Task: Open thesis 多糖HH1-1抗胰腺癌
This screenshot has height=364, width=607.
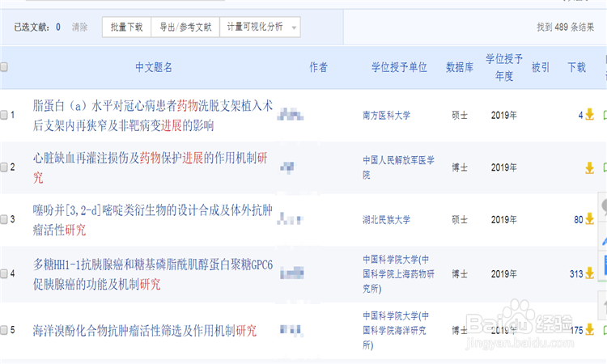Action: 153,274
